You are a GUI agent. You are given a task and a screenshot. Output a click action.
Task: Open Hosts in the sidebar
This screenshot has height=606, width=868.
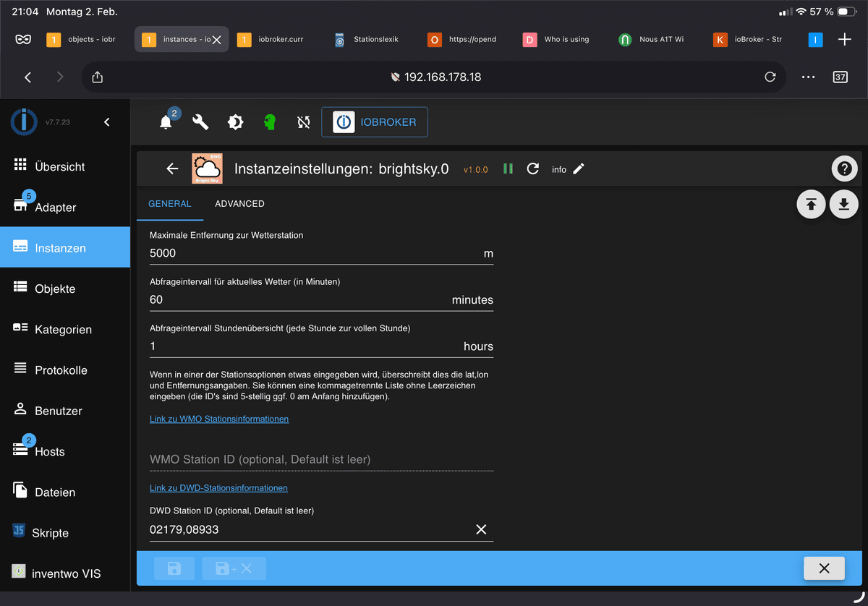65,451
